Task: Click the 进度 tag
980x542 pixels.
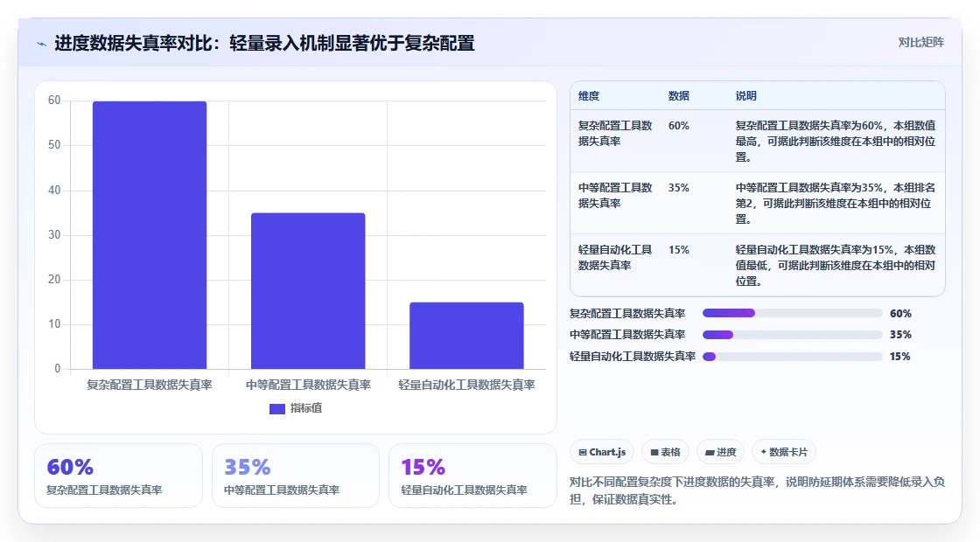Action: tap(720, 452)
